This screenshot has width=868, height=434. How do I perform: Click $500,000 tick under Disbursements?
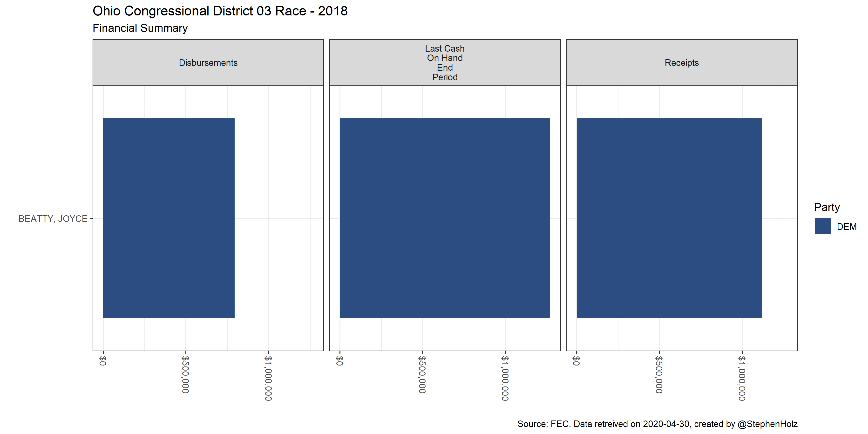(x=185, y=374)
